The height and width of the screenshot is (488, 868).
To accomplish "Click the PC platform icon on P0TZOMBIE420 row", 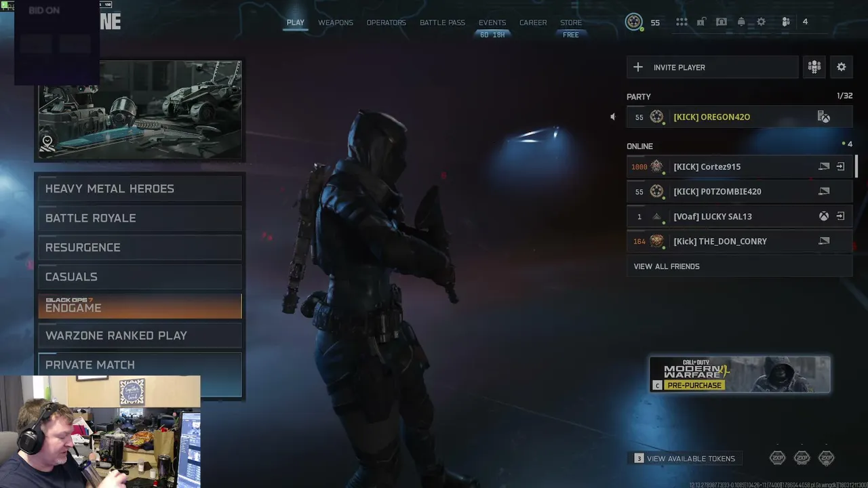I will 824,191.
